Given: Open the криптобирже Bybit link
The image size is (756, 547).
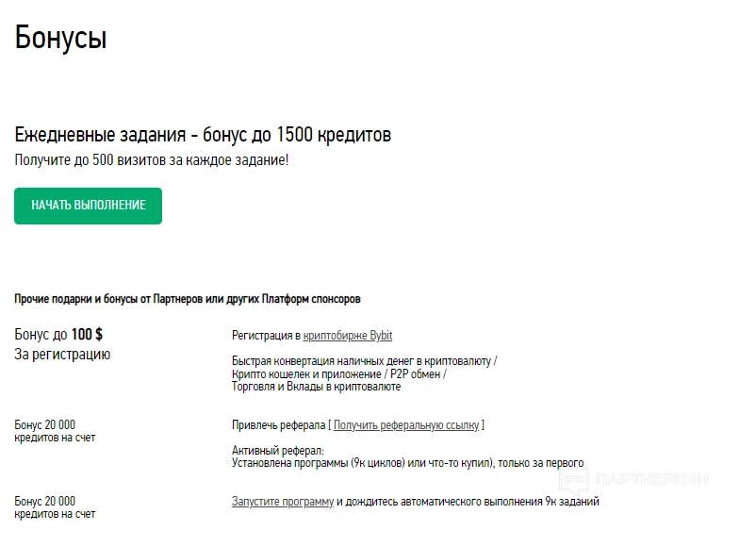Looking at the screenshot, I should coord(348,336).
